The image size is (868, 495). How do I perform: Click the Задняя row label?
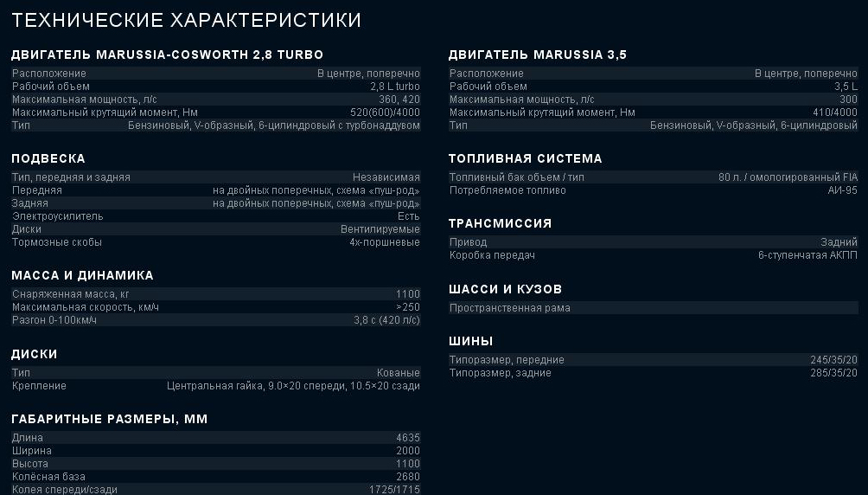[x=30, y=203]
